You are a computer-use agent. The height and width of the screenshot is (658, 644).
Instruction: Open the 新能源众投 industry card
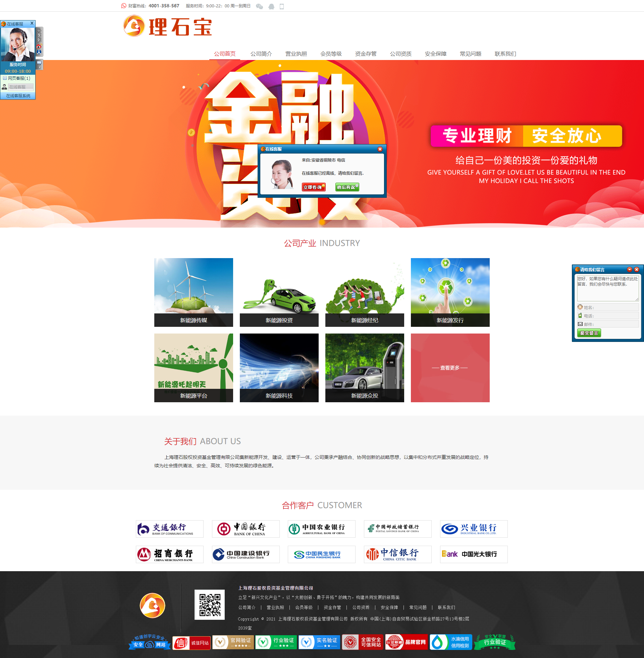pos(365,368)
